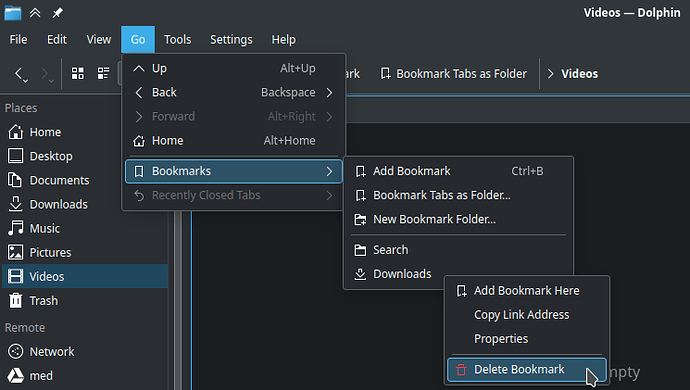The image size is (690, 390).
Task: Click the house icon beside Home in Places
Action: pyautogui.click(x=15, y=132)
